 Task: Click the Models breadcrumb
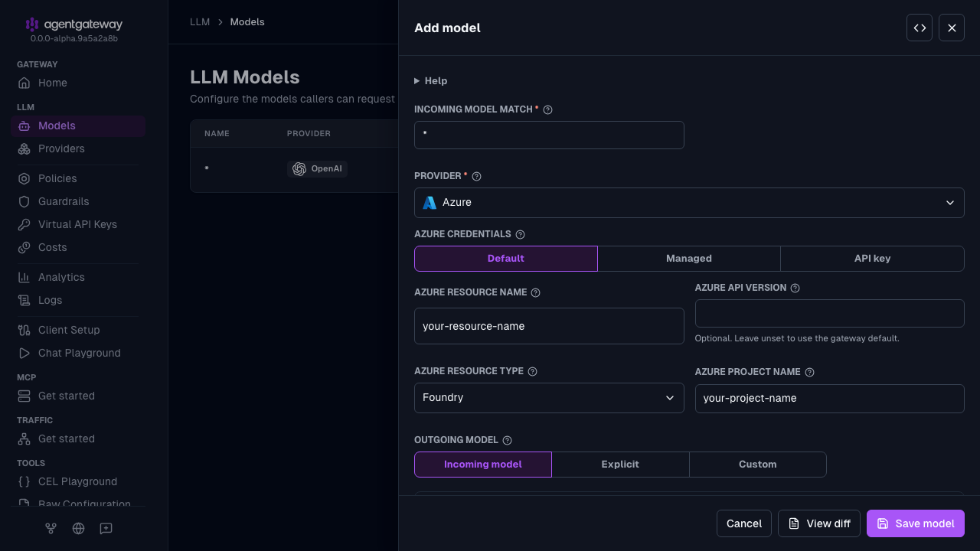coord(247,22)
